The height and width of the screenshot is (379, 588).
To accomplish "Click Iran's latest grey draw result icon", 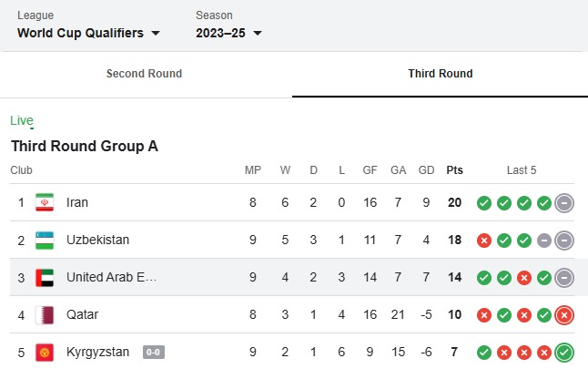I will (564, 203).
